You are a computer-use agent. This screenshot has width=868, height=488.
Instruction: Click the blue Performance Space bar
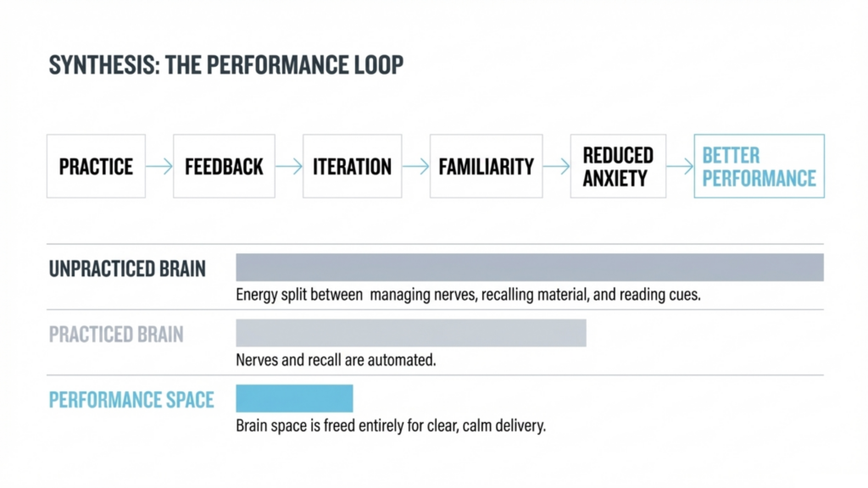294,398
